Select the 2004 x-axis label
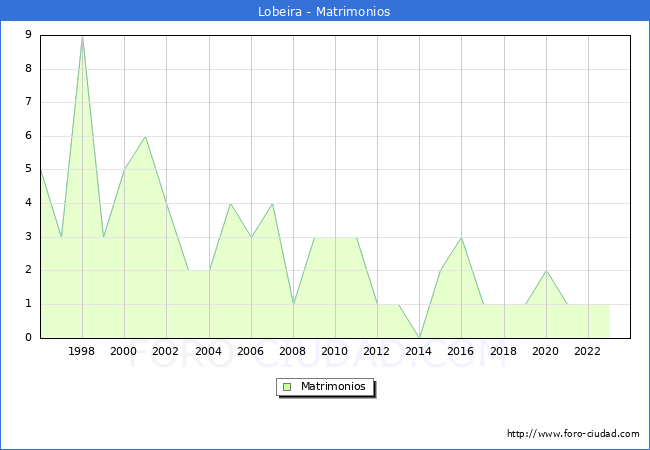This screenshot has width=650, height=450. click(208, 352)
